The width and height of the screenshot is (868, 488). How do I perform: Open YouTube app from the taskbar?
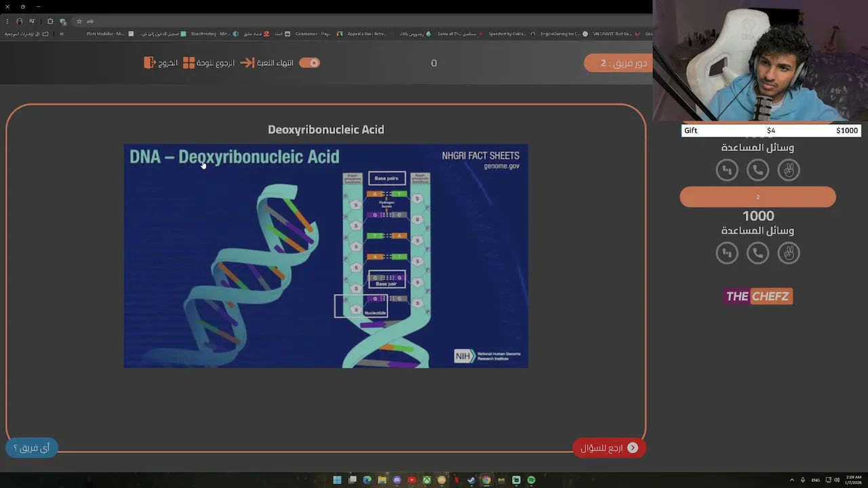coord(412,480)
